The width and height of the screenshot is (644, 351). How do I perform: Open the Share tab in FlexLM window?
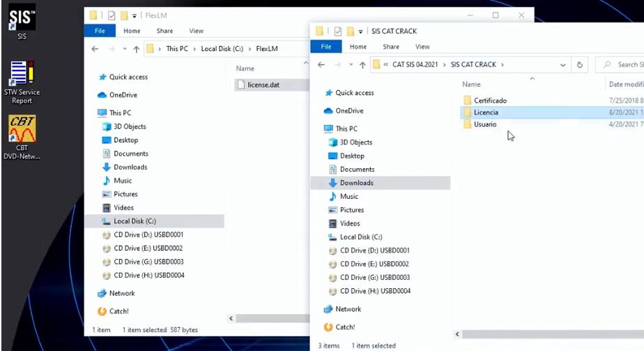click(164, 31)
